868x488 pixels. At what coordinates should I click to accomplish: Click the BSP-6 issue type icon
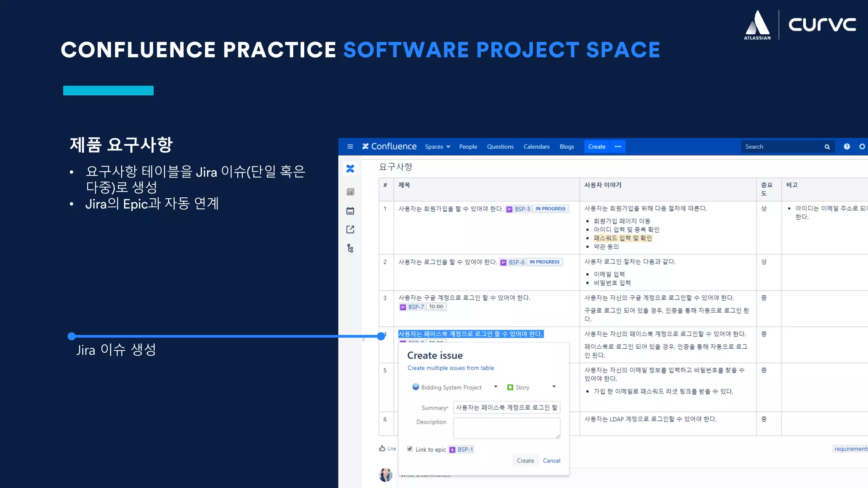pos(504,263)
